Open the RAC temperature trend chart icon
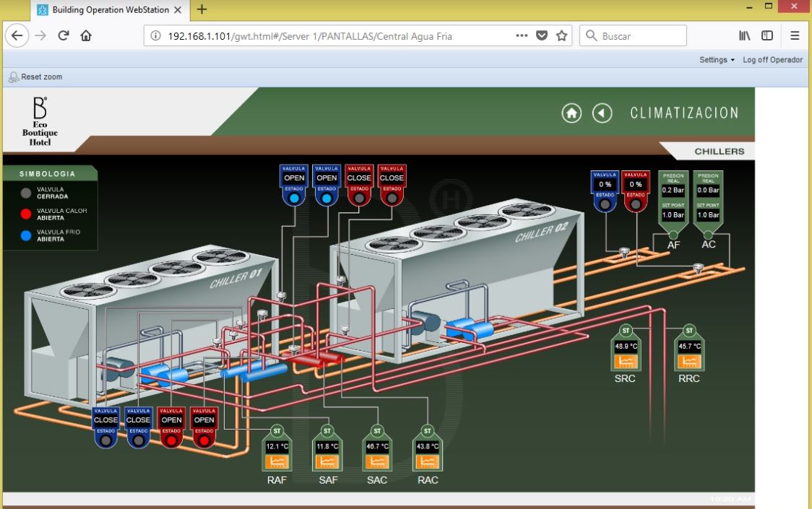This screenshot has height=509, width=812. pyautogui.click(x=427, y=461)
